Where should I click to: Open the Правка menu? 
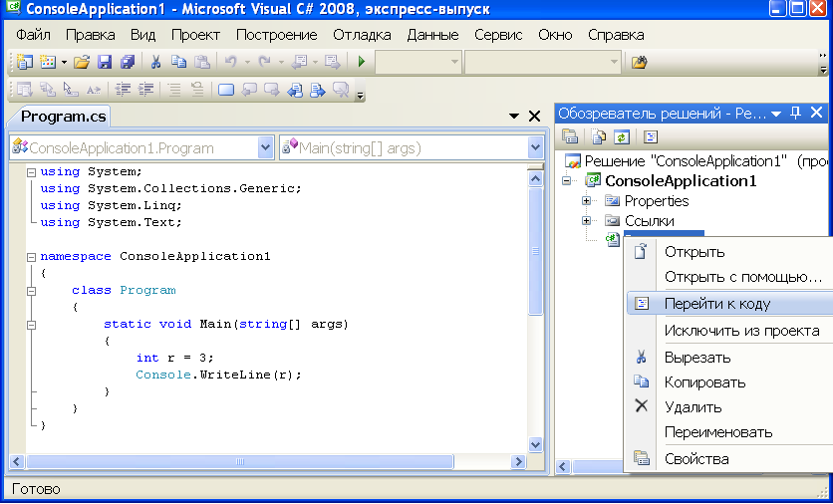91,35
